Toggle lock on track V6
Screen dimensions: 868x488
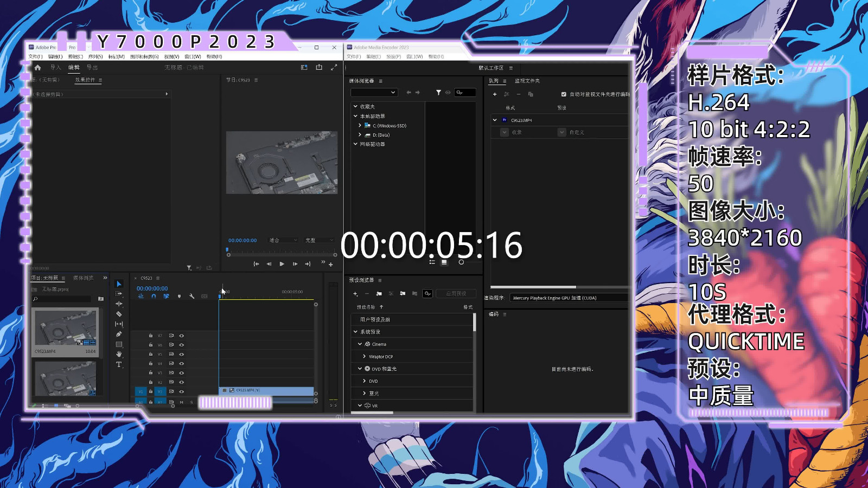click(151, 345)
